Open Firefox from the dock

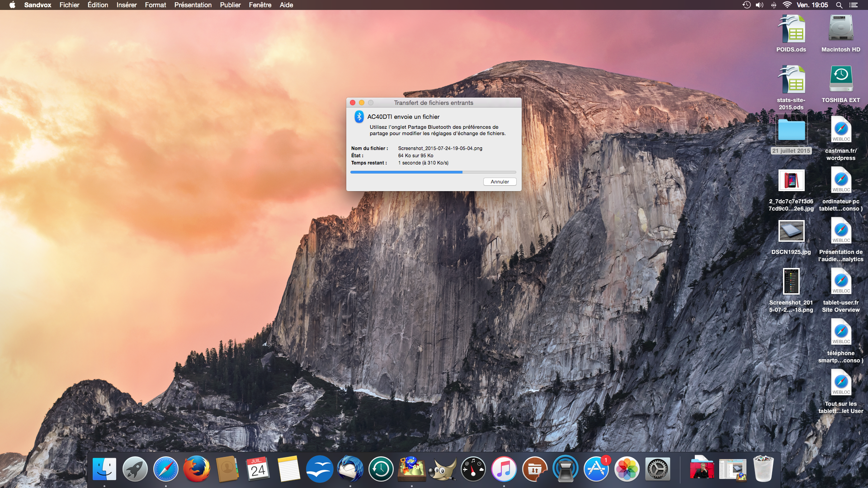(197, 469)
